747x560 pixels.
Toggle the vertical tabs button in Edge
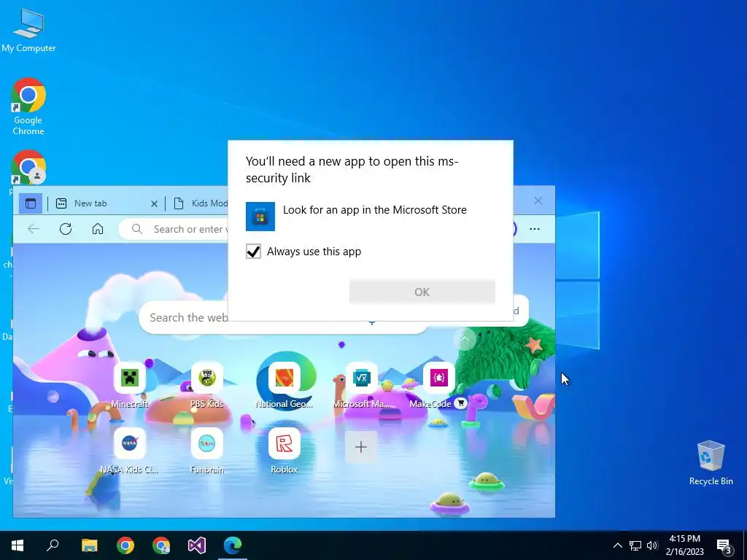tap(31, 203)
